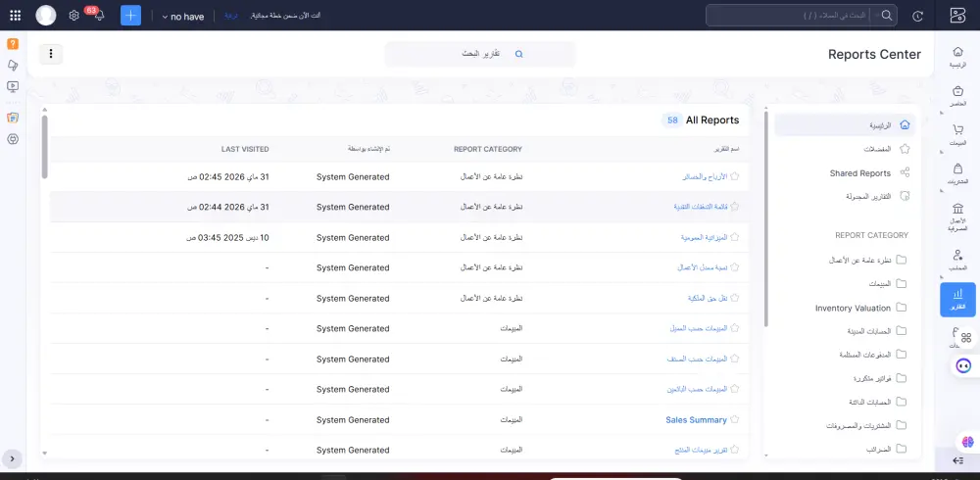The height and width of the screenshot is (480, 980).
Task: Open the pink brain AI icon
Action: point(968,442)
